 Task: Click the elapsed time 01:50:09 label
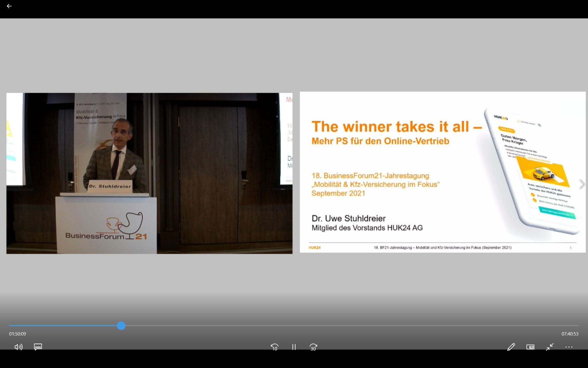coord(17,334)
